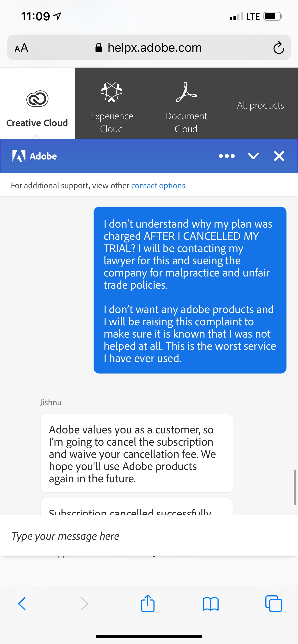
Task: Tap the Adobe logo in chat header
Action: [x=34, y=156]
